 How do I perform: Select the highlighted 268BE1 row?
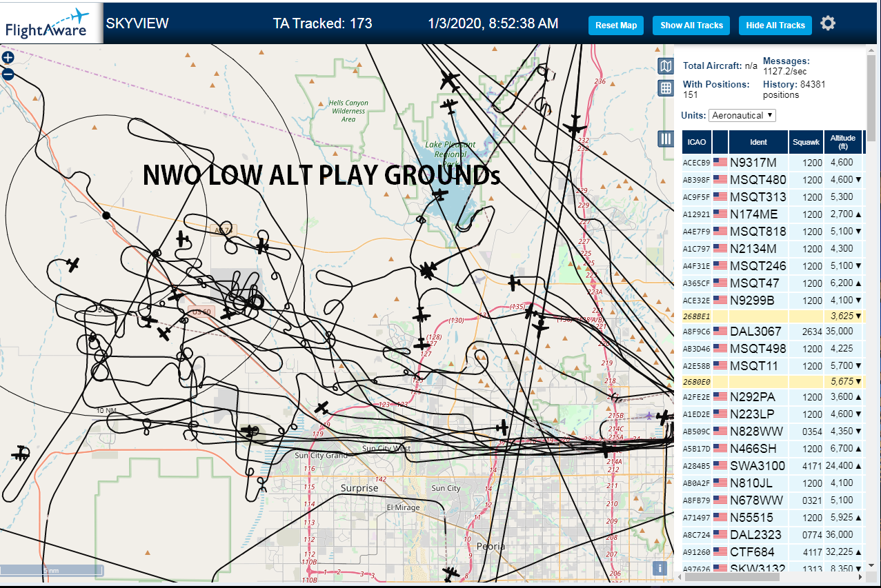point(773,316)
